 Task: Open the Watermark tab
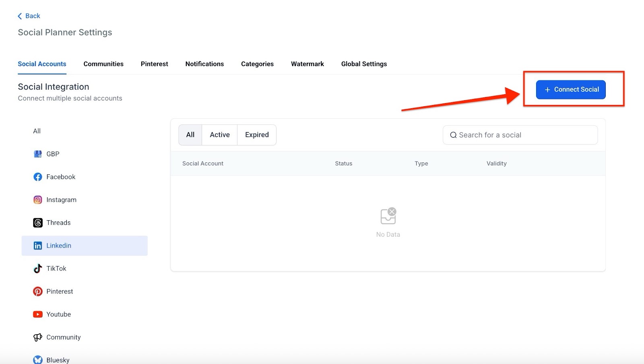(x=307, y=64)
